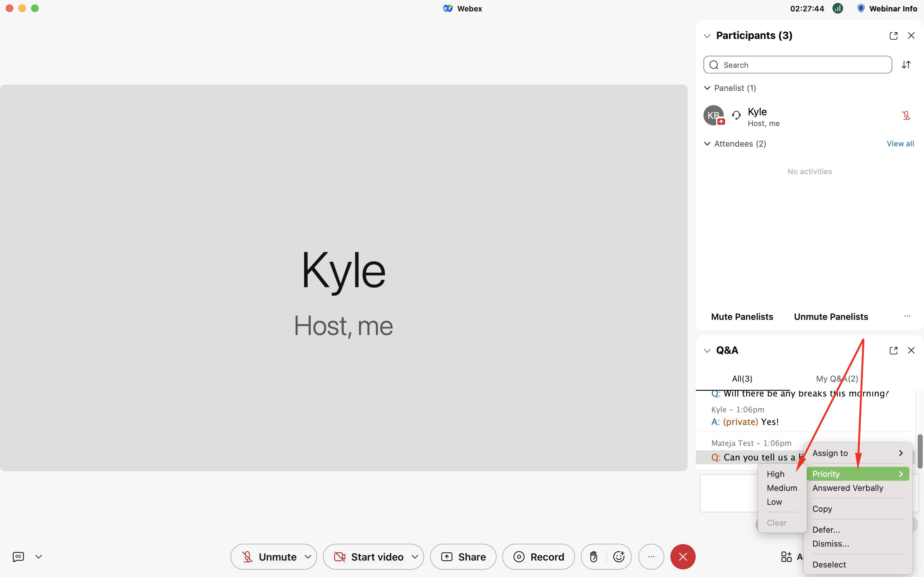Image resolution: width=924 pixels, height=577 pixels.
Task: Click Kyle's muted microphone icon
Action: point(906,116)
